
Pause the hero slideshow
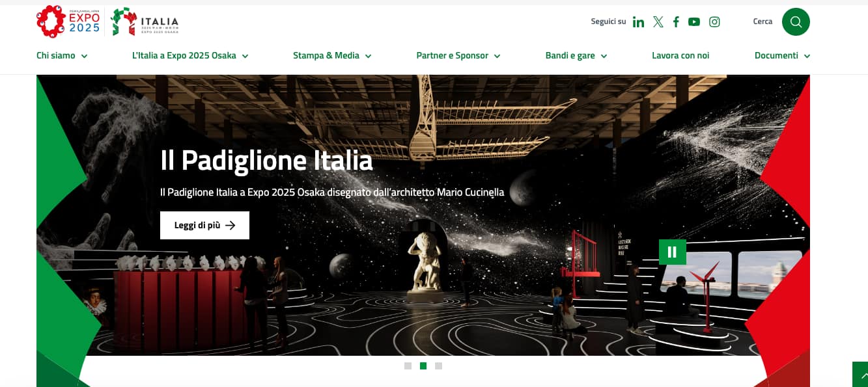673,252
